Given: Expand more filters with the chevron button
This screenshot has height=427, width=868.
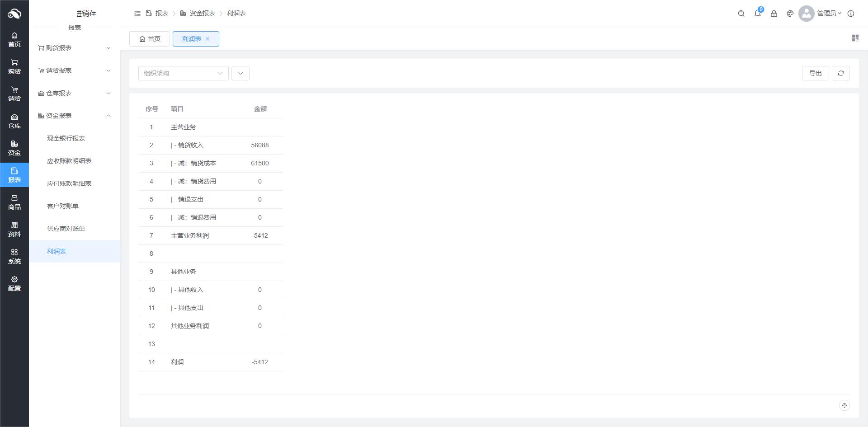Looking at the screenshot, I should pos(240,73).
